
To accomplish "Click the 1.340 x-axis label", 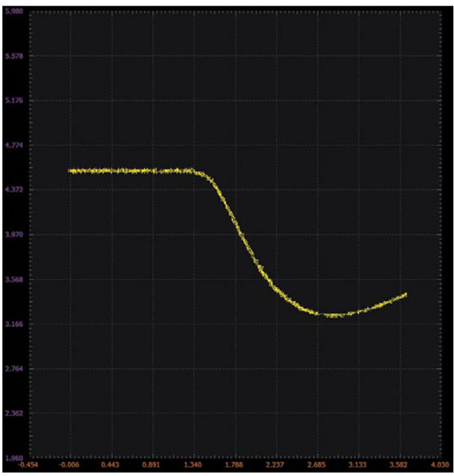I will click(x=193, y=465).
